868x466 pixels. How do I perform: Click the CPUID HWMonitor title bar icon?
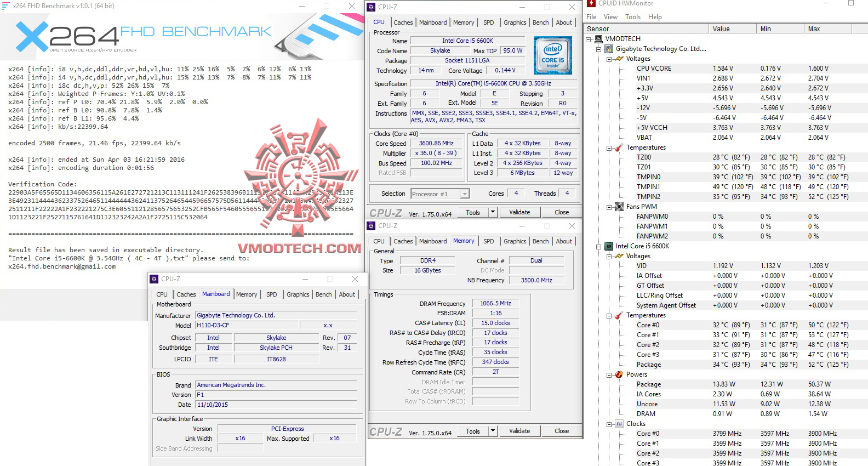pyautogui.click(x=591, y=3)
